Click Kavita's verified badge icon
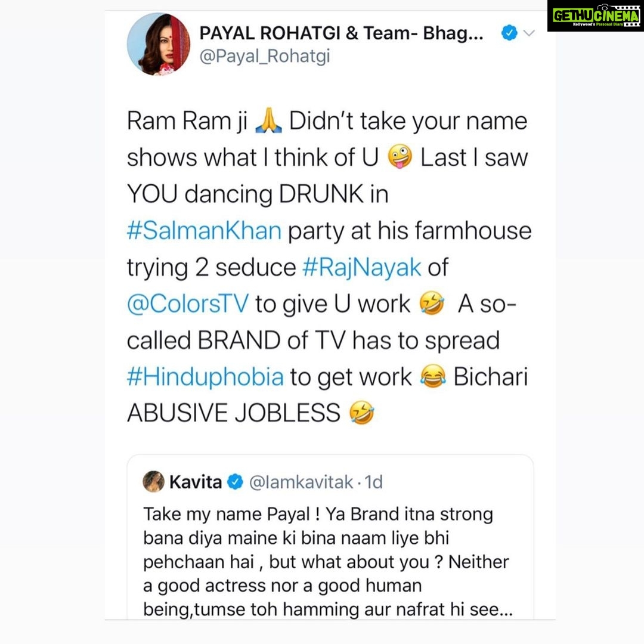The image size is (644, 644). [235, 482]
